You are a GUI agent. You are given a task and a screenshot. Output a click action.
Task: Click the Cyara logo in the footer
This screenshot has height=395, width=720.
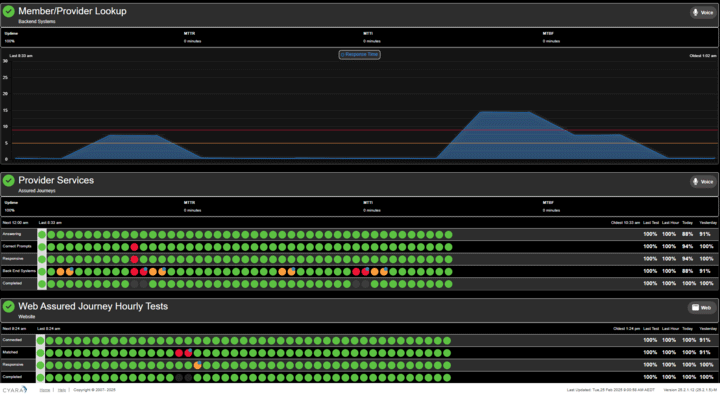point(15,389)
